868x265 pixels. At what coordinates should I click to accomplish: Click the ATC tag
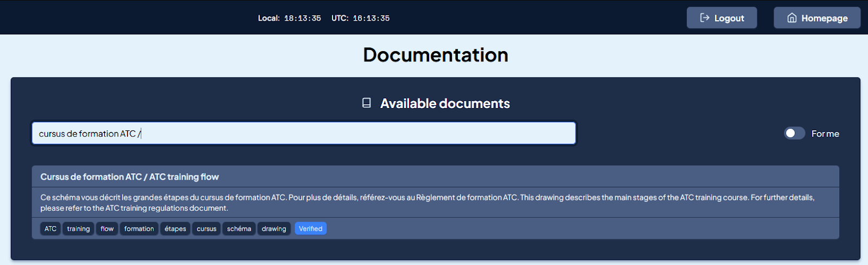tap(50, 229)
